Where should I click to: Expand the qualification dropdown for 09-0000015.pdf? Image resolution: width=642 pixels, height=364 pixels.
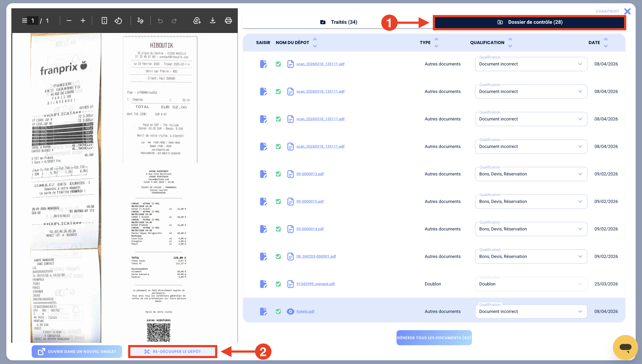click(531, 201)
